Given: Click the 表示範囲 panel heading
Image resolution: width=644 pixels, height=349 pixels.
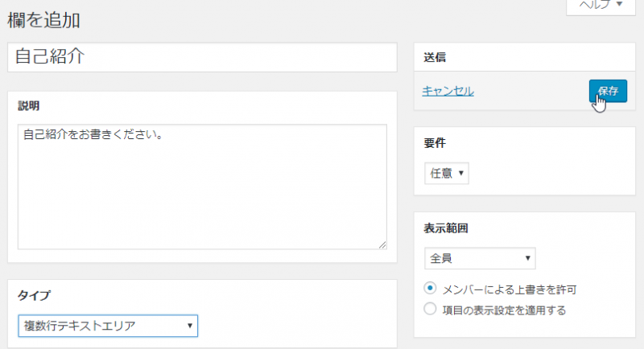Looking at the screenshot, I should coord(446,228).
